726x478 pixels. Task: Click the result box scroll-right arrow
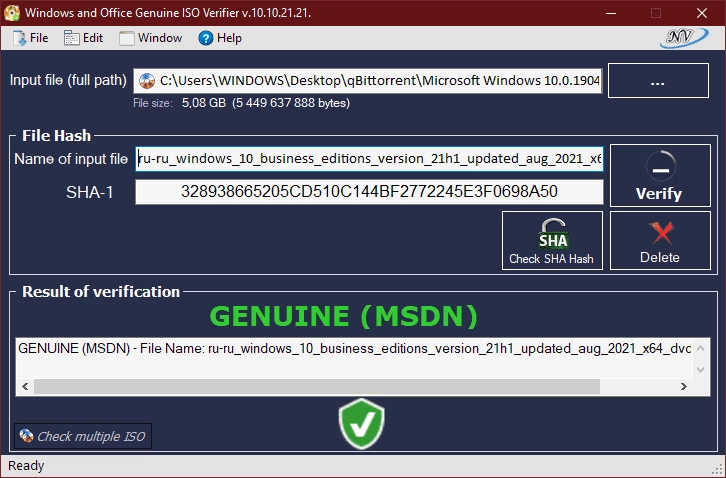(683, 386)
